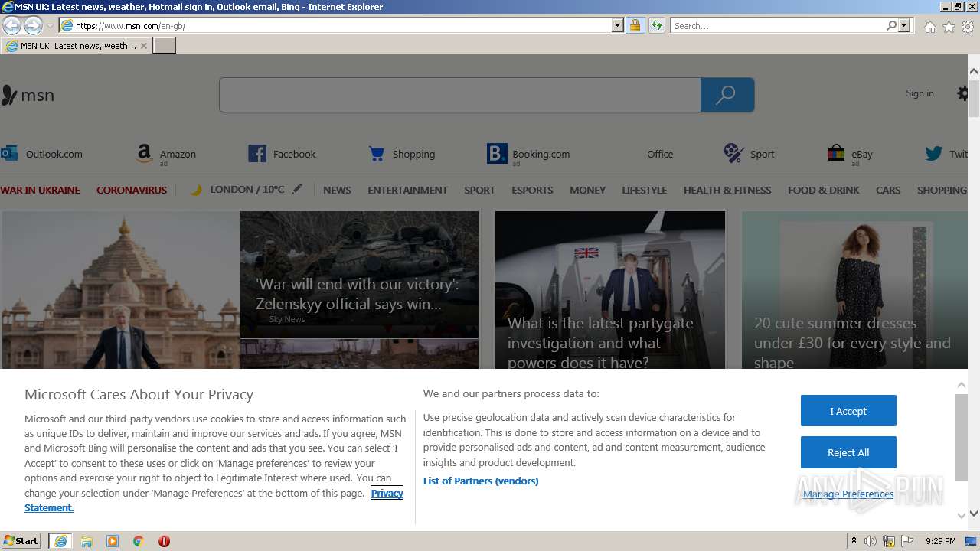
Task: Open the address bar history dropdown
Action: coord(618,26)
